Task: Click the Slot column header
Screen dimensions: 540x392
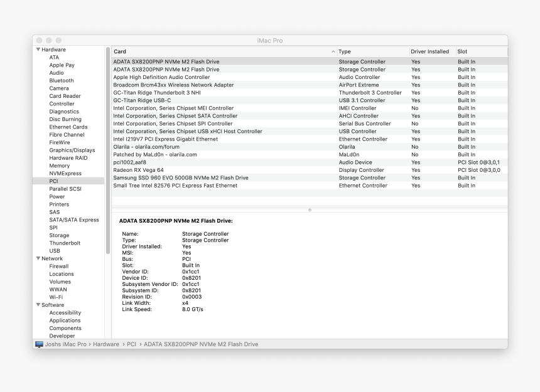Action: pyautogui.click(x=481, y=51)
